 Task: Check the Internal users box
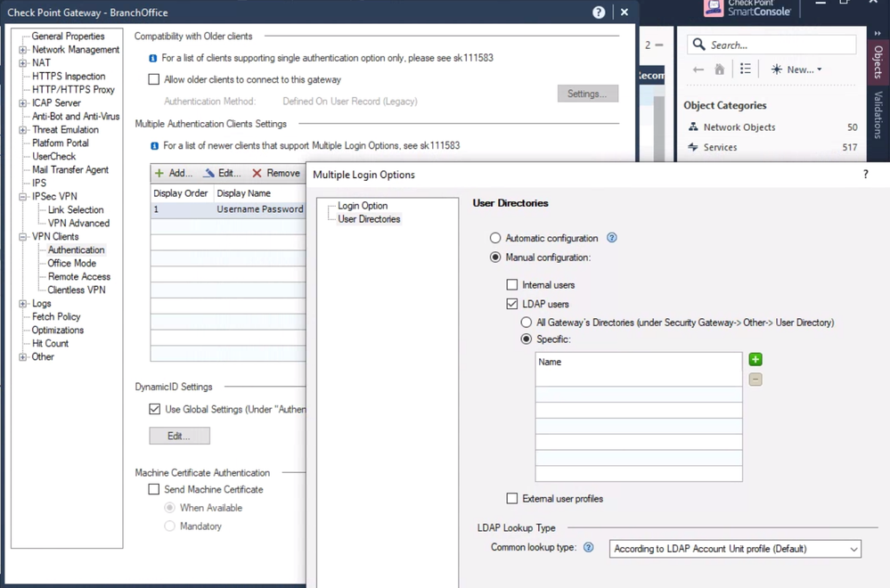click(512, 284)
